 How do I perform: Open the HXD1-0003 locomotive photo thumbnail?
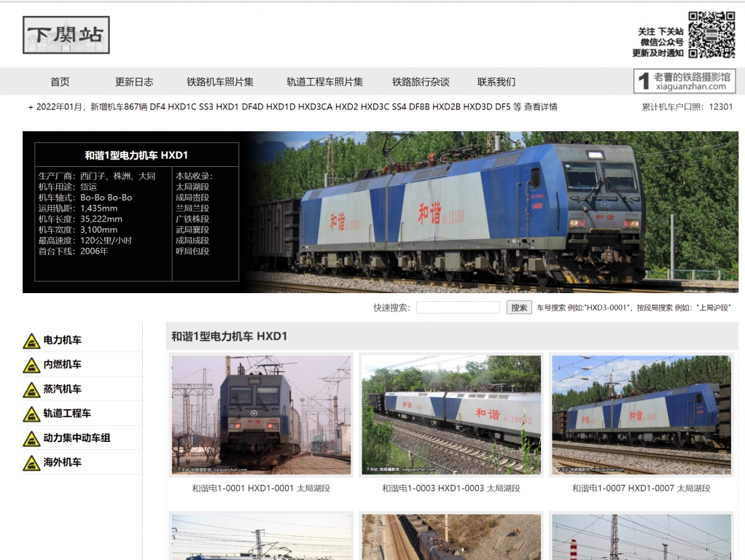451,415
